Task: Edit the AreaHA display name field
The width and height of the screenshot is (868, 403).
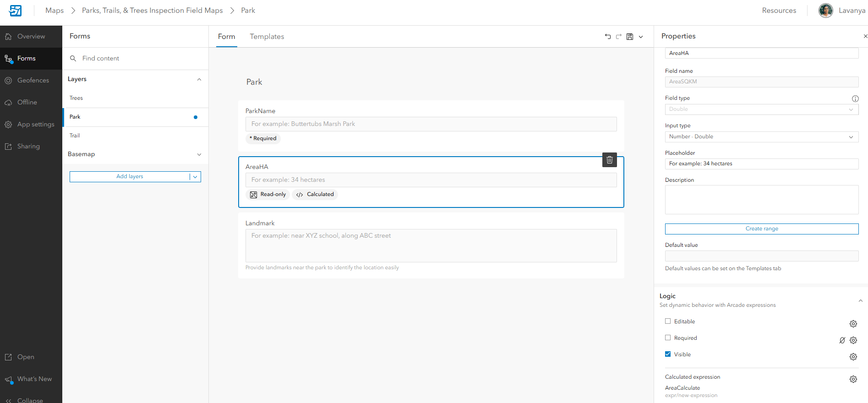Action: tap(762, 53)
